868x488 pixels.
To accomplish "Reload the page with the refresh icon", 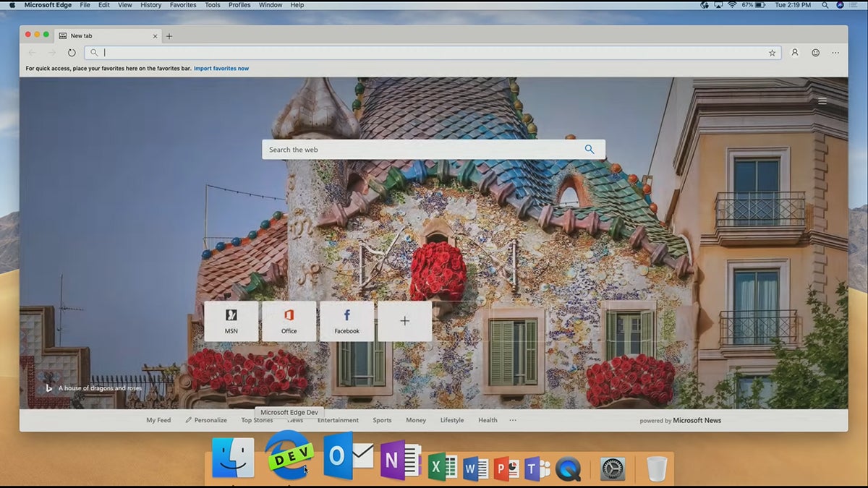I will [71, 52].
